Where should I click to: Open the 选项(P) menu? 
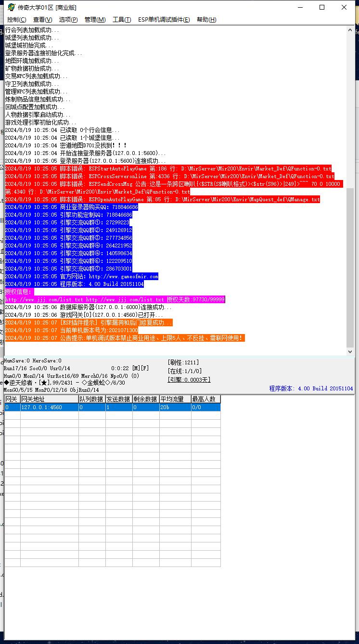[68, 20]
